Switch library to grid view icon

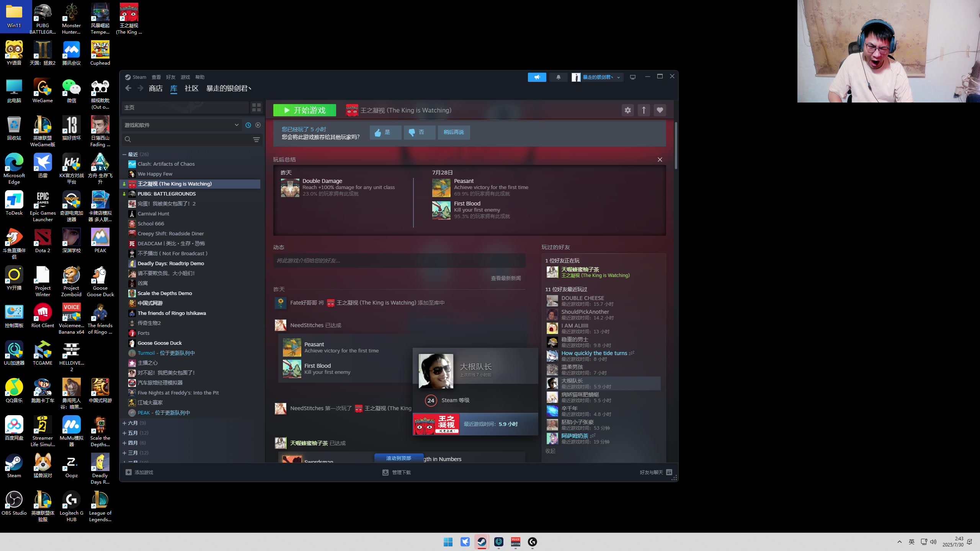tap(256, 108)
